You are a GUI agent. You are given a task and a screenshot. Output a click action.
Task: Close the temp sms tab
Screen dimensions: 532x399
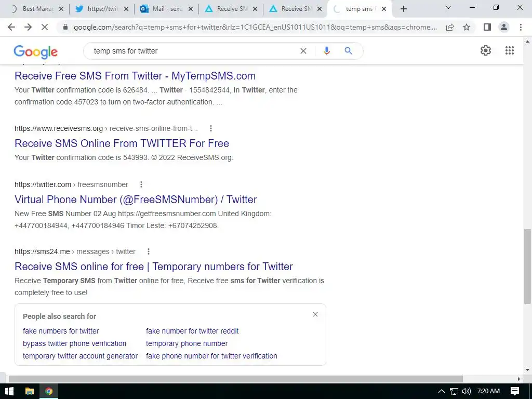pos(384,9)
